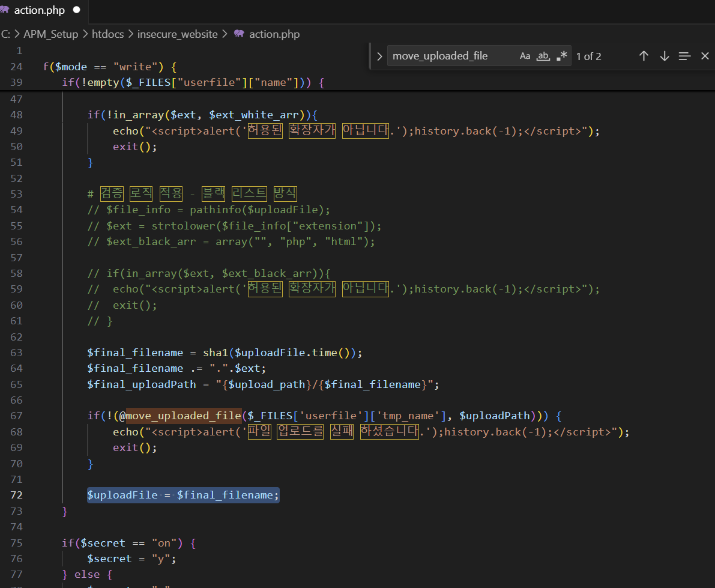Click selected $uploadFile = $final_filename; line
Screen dimensions: 715x588
pos(183,495)
